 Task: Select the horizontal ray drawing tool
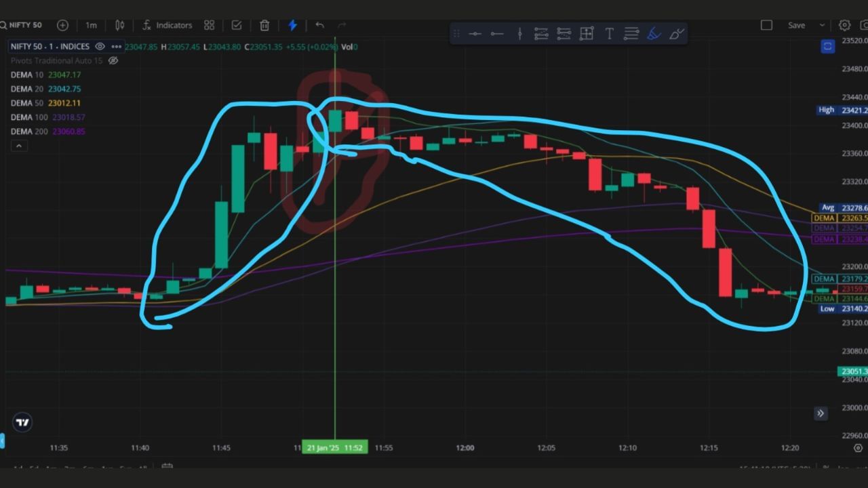(497, 33)
